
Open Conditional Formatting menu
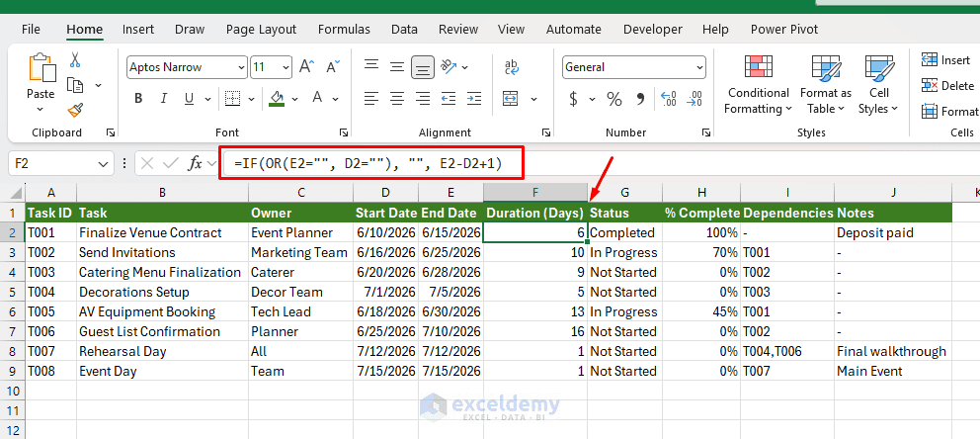[758, 84]
